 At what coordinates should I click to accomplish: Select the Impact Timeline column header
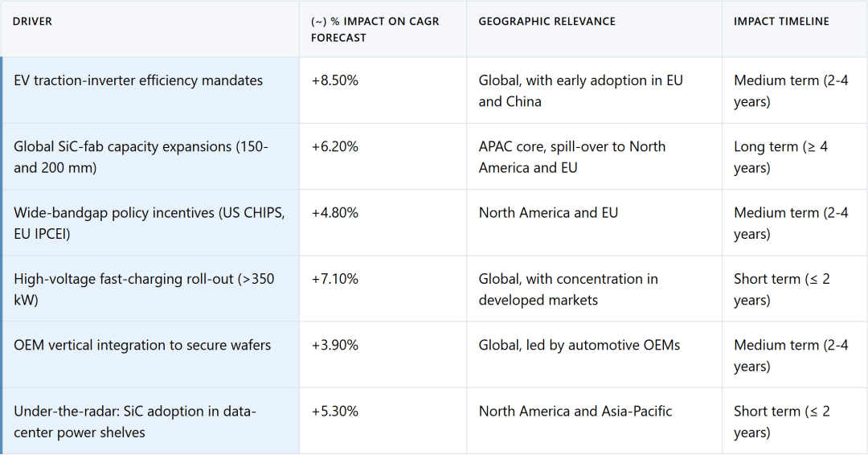point(781,22)
